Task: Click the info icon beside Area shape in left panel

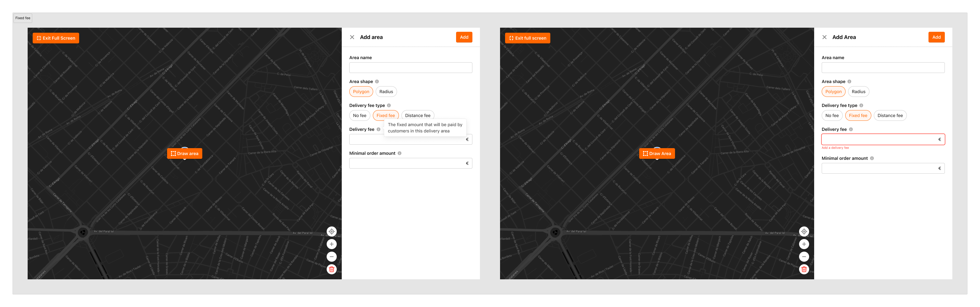Action: (377, 81)
